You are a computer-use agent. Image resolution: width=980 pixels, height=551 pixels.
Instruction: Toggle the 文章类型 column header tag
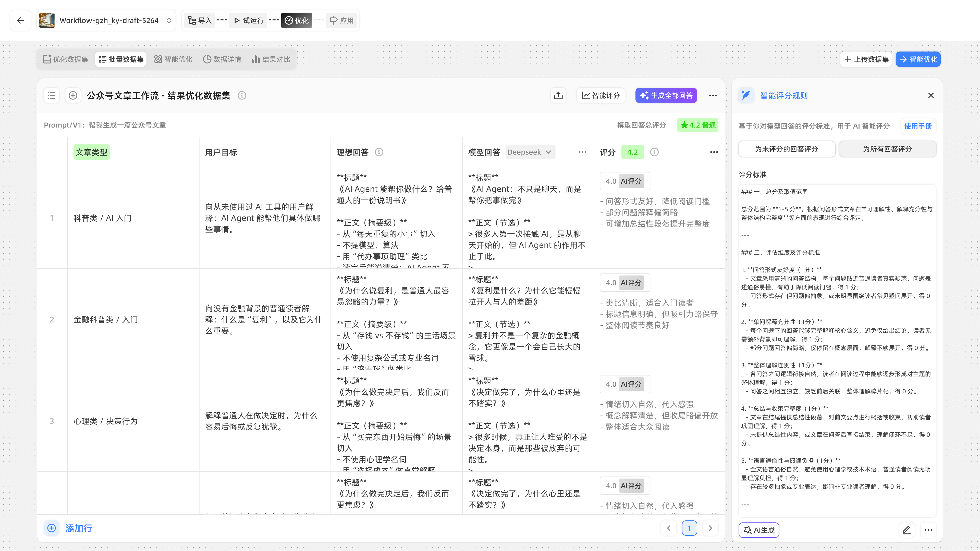[91, 152]
